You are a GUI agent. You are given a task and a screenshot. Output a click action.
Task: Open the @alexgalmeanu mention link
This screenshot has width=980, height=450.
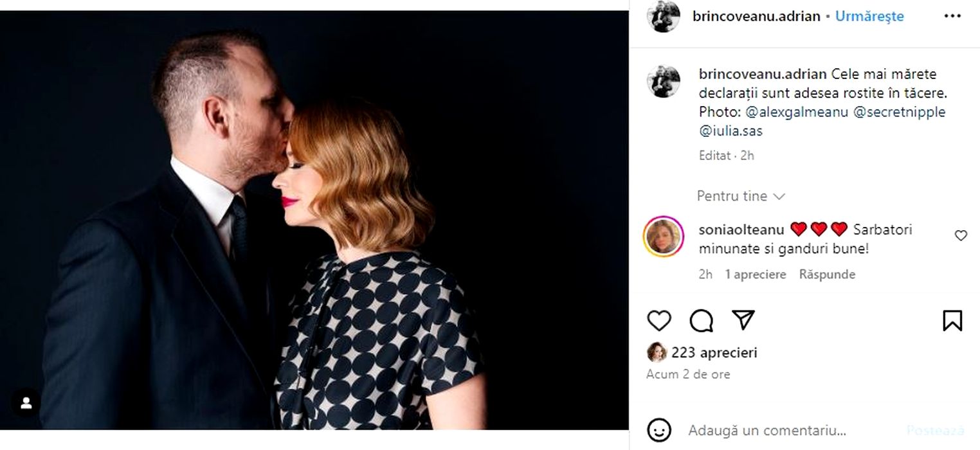[x=796, y=112]
